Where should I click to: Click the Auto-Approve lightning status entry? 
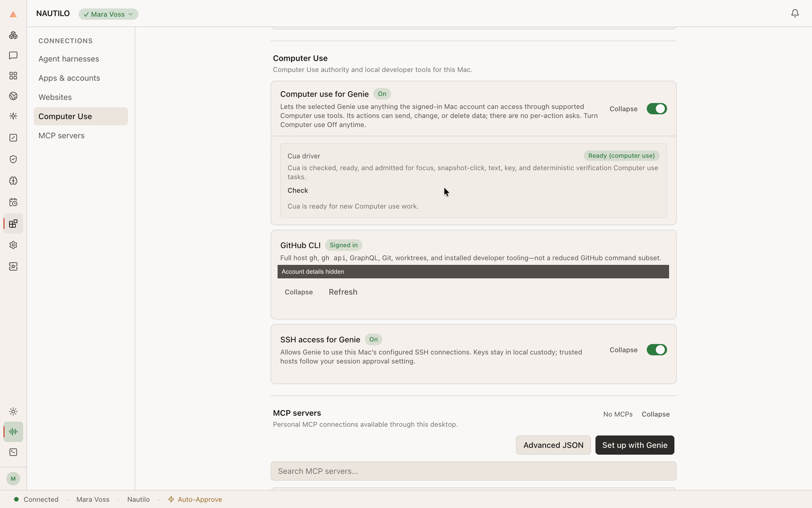(x=195, y=500)
